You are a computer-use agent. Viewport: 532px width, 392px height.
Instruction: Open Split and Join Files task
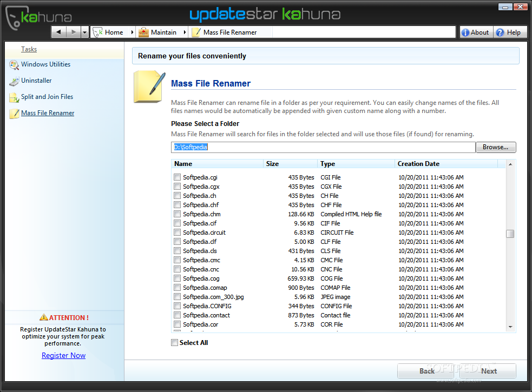(47, 97)
